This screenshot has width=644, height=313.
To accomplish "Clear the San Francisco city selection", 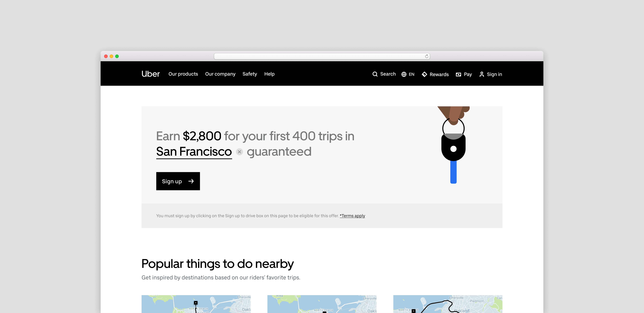I will pos(239,152).
